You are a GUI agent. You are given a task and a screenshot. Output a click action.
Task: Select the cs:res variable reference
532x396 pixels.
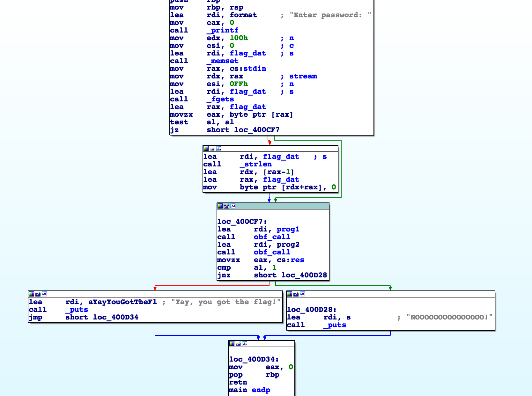pyautogui.click(x=290, y=260)
